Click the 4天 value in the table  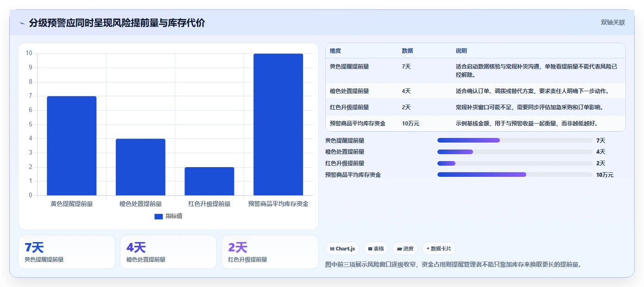click(x=406, y=91)
